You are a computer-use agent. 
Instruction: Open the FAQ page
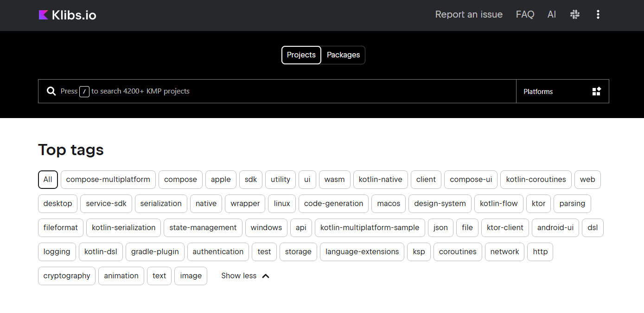(x=525, y=14)
